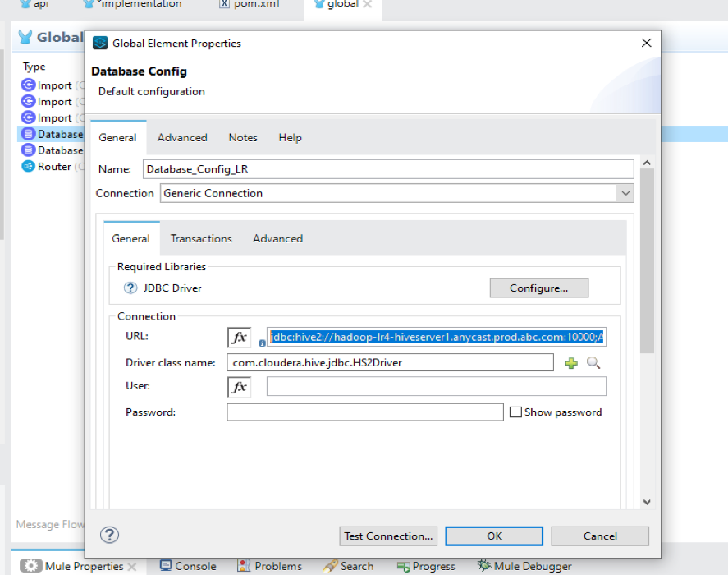728x575 pixels.
Task: Click Configure to set up the JDBC driver
Action: click(x=538, y=287)
